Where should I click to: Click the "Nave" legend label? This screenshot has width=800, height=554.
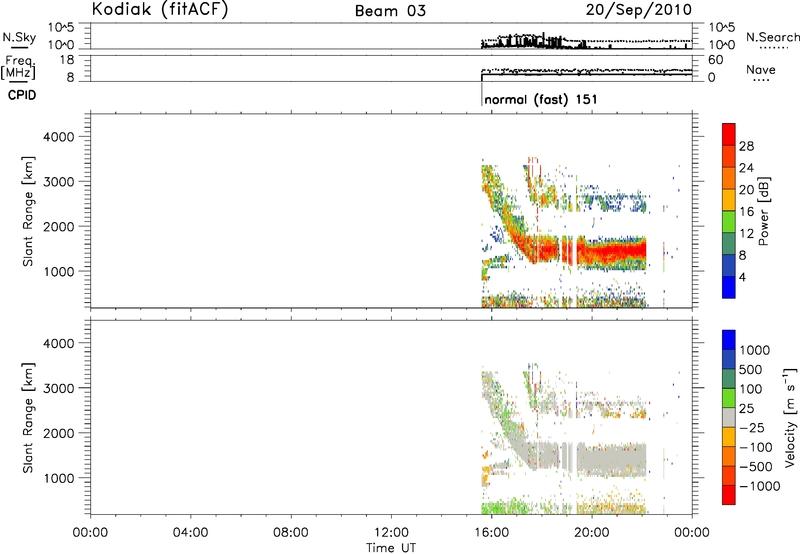(760, 69)
